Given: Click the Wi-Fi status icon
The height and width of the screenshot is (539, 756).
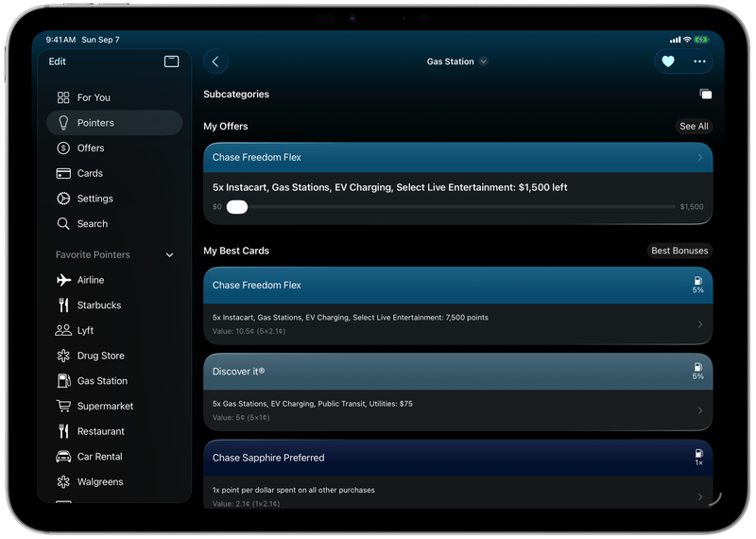Looking at the screenshot, I should coord(687,40).
